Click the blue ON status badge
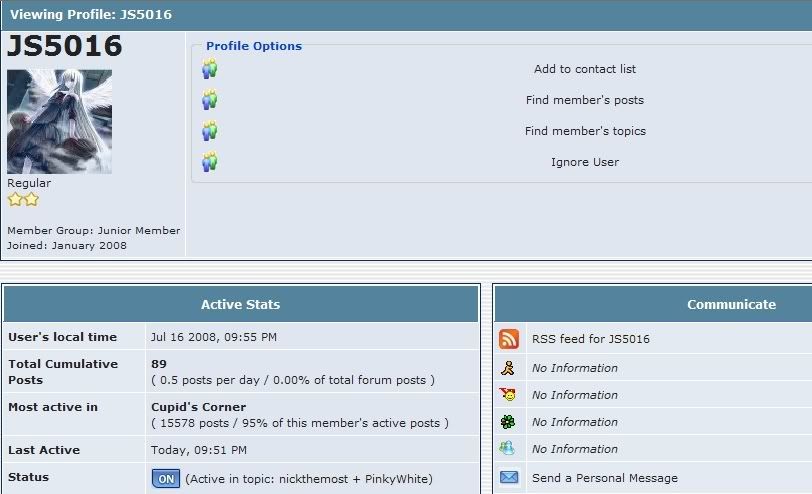This screenshot has height=494, width=812. tap(166, 479)
